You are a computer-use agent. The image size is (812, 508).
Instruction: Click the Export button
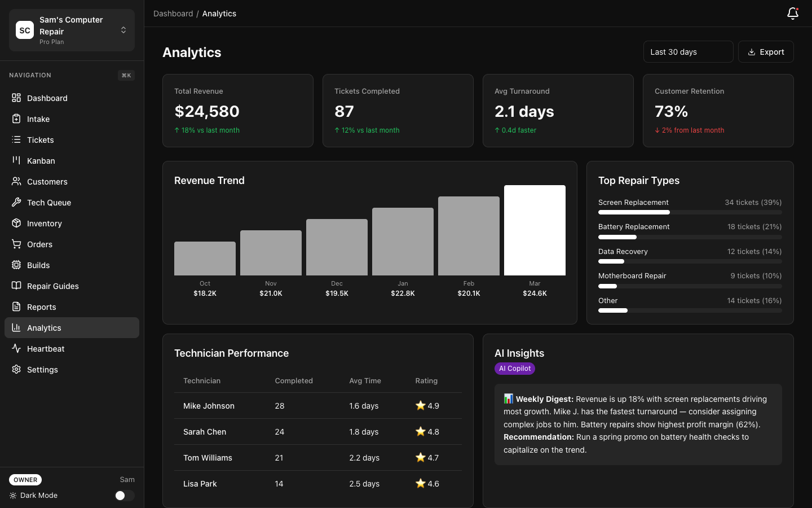tap(766, 51)
